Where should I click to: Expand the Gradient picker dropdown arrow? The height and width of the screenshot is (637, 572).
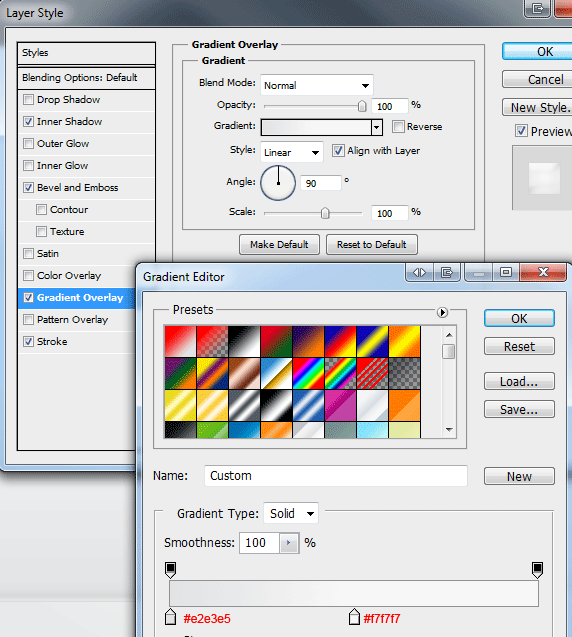pyautogui.click(x=377, y=127)
